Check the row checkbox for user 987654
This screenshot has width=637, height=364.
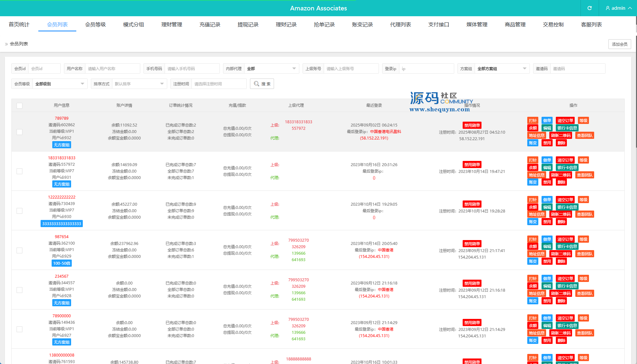[19, 250]
